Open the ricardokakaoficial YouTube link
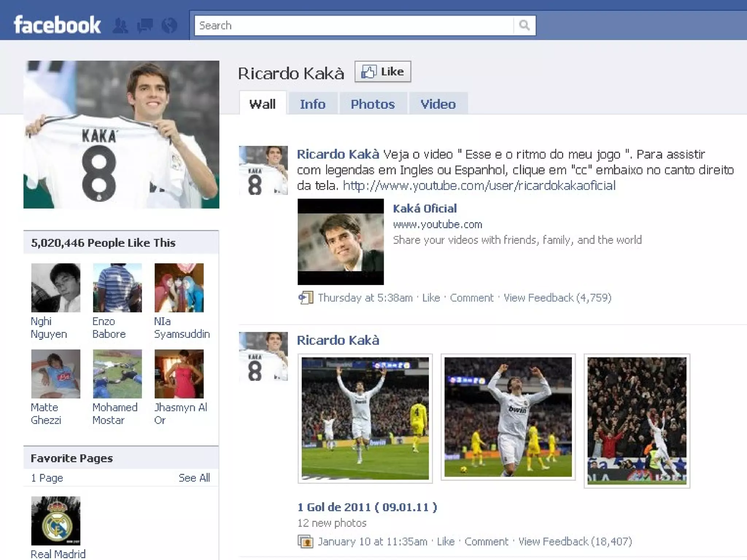This screenshot has width=747, height=560. 479,186
